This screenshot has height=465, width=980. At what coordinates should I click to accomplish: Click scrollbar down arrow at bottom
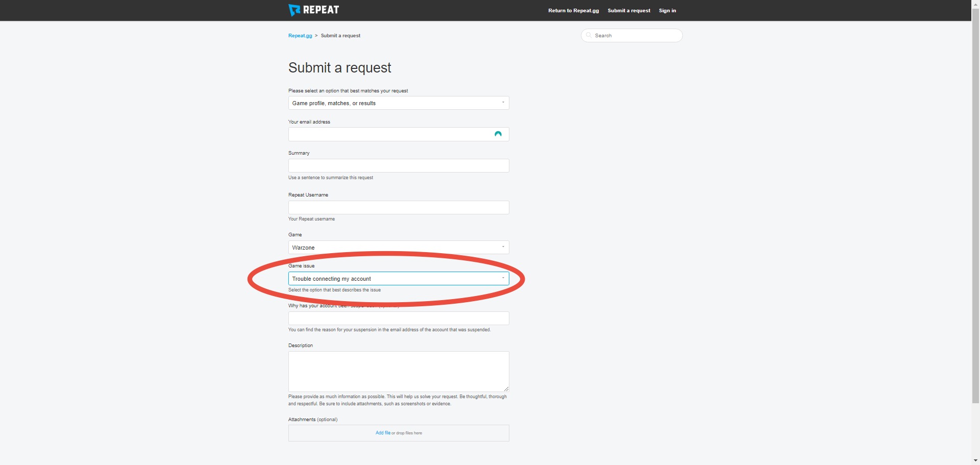click(x=975, y=460)
